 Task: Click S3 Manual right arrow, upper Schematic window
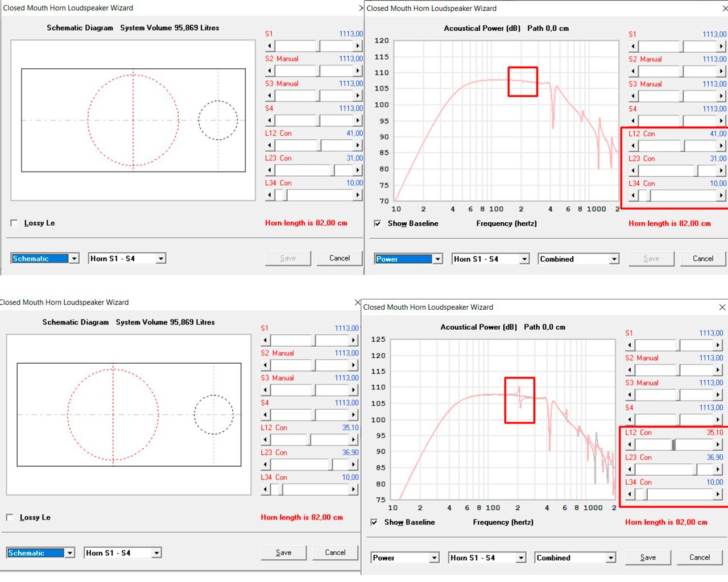point(358,95)
